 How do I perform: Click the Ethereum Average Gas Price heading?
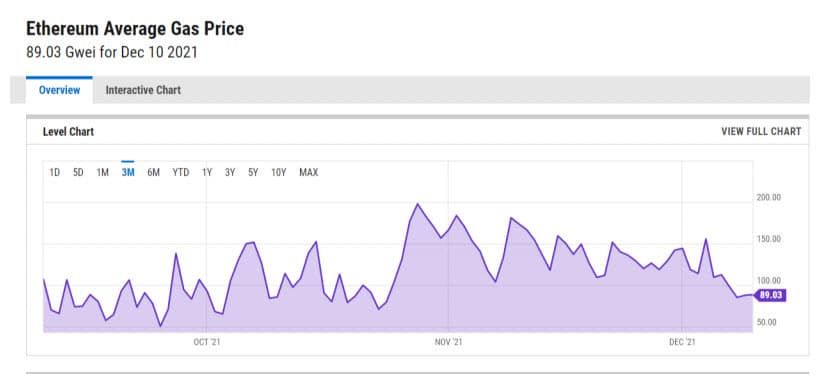point(135,29)
